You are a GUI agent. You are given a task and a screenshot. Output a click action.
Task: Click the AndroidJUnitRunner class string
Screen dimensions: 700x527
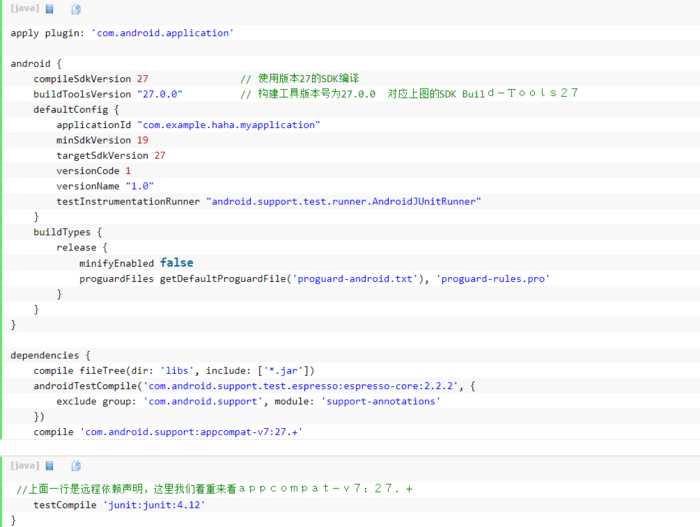[343, 201]
